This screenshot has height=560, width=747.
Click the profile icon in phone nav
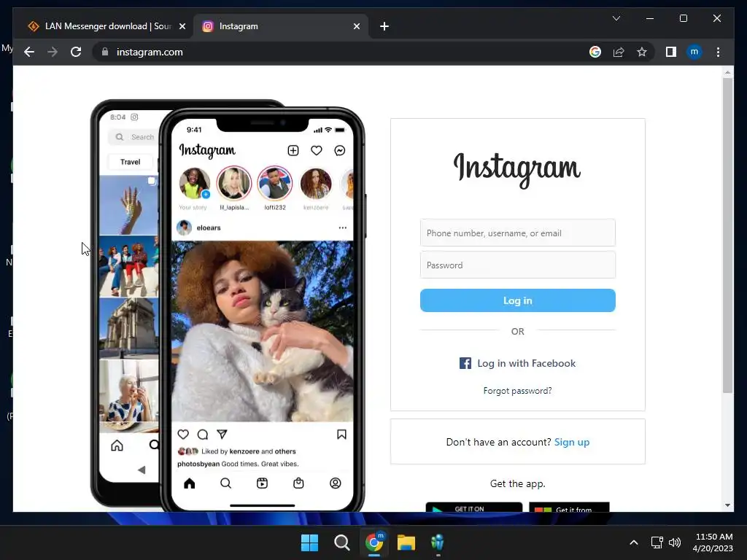click(336, 483)
